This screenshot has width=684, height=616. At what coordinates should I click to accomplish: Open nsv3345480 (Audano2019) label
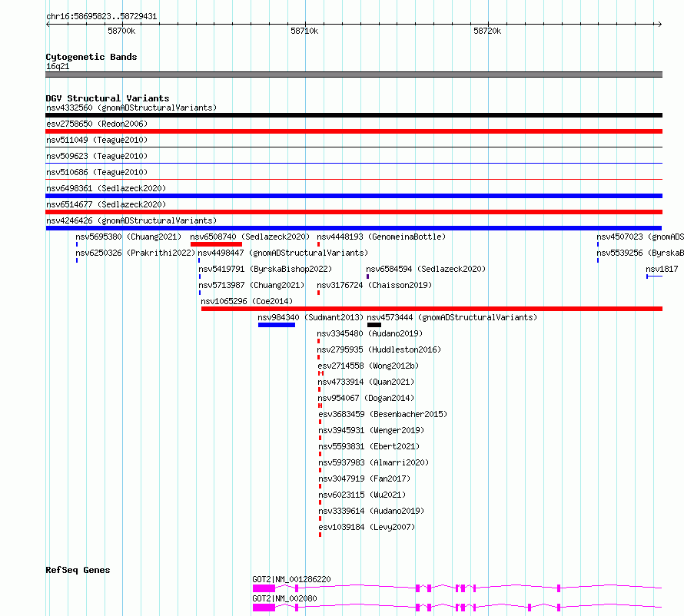[370, 333]
